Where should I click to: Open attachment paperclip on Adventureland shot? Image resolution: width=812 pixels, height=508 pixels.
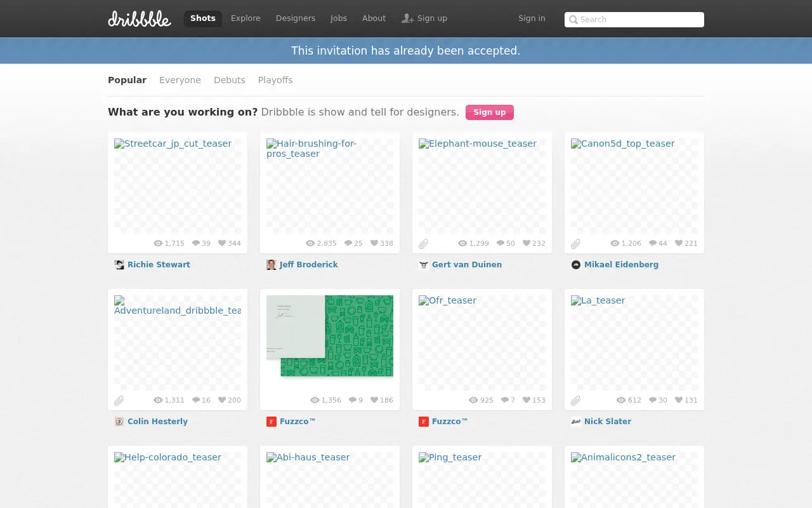(119, 400)
